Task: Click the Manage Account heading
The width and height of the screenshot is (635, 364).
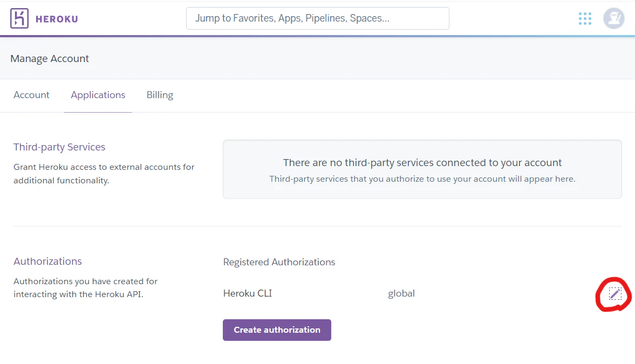Action: (50, 59)
